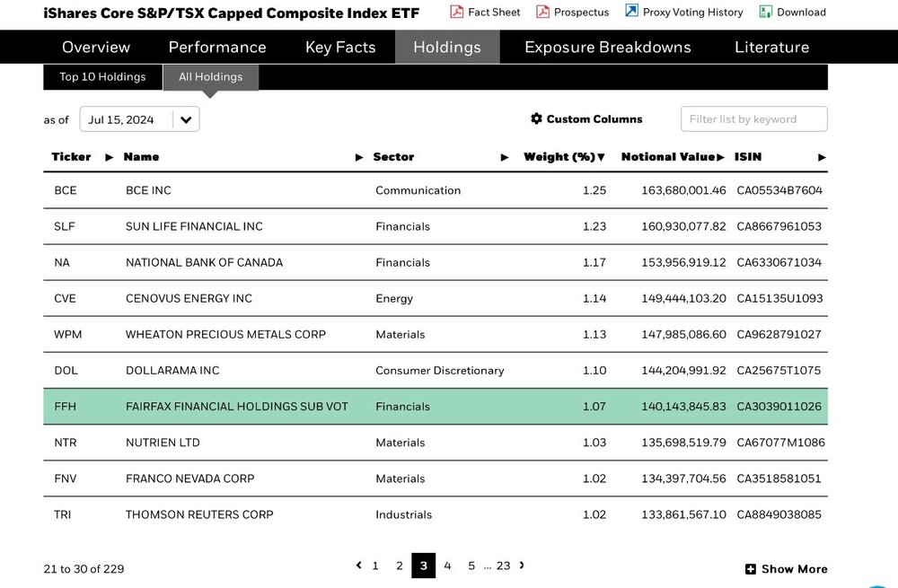Click the 21 to 30 of 229 text
This screenshot has width=898, height=588.
84,569
